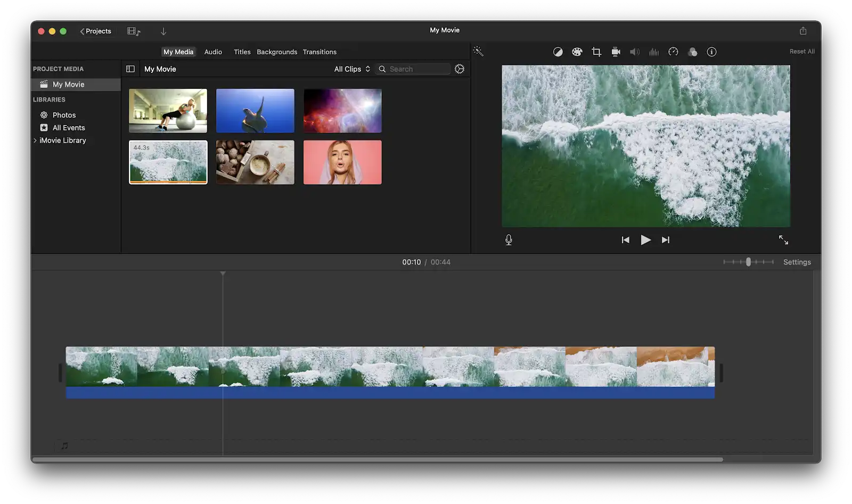Adjust the timeline zoom slider
The height and width of the screenshot is (504, 852).
pyautogui.click(x=749, y=262)
